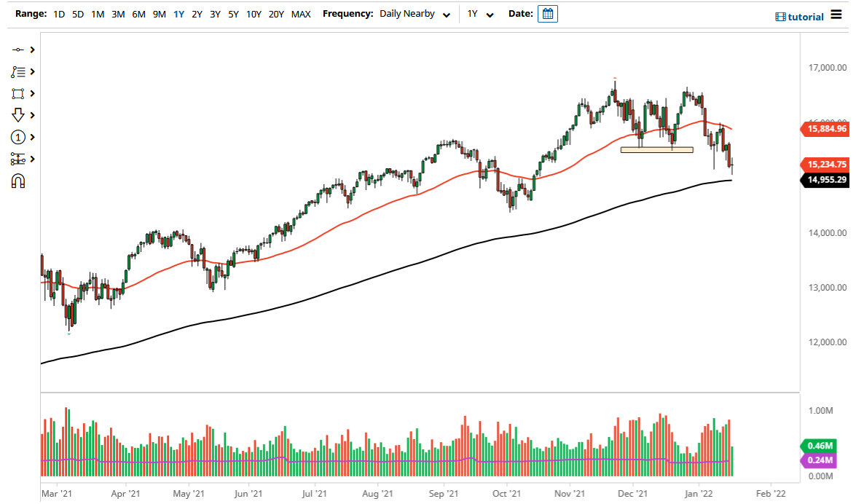Expand the trendline tool options

tap(32, 50)
